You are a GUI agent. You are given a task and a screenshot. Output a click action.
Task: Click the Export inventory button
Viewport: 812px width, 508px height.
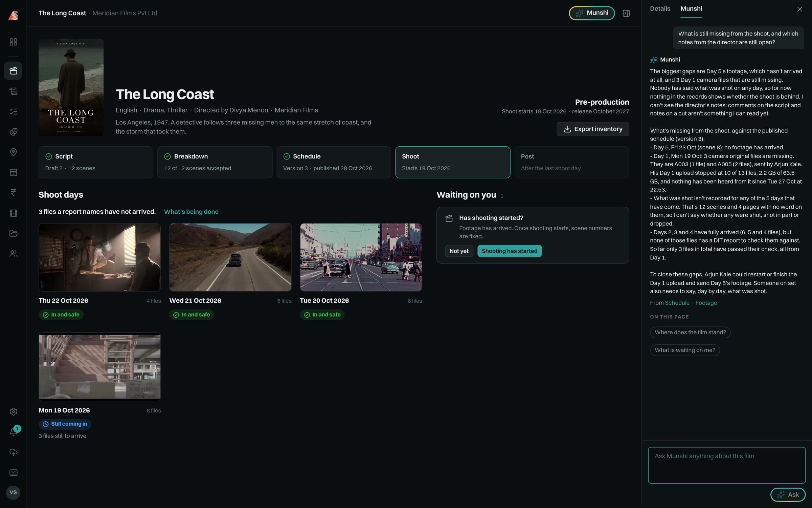[x=593, y=129]
